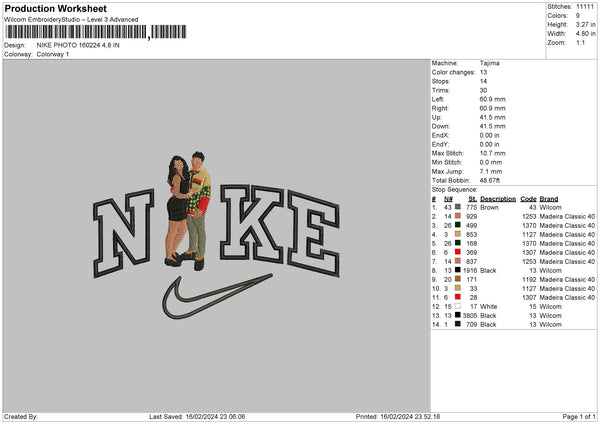The width and height of the screenshot is (600, 424).
Task: Click the Zoom value "1:1"
Action: (x=580, y=42)
